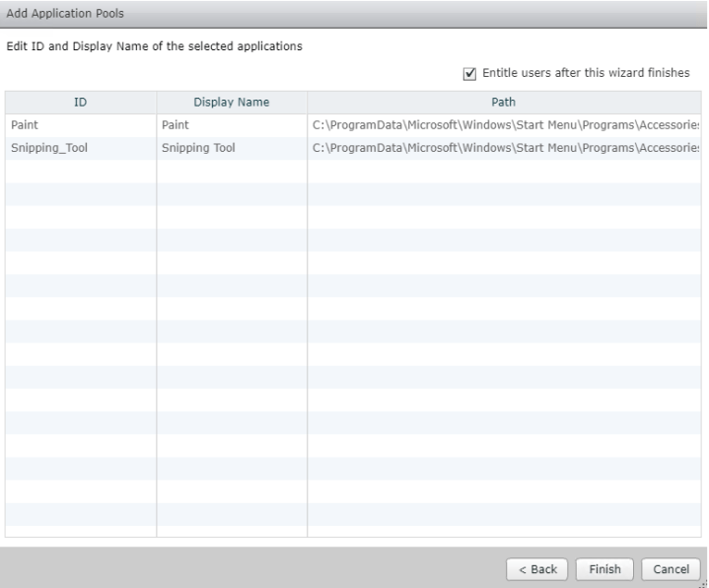Toggle the Entitle users after wizard checkbox

coord(470,73)
